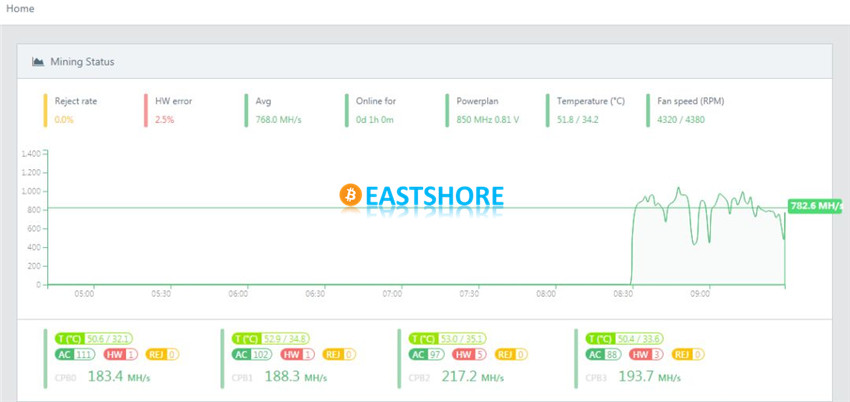This screenshot has width=850, height=402.
Task: Select the HW error value 2.5%
Action: pyautogui.click(x=165, y=120)
